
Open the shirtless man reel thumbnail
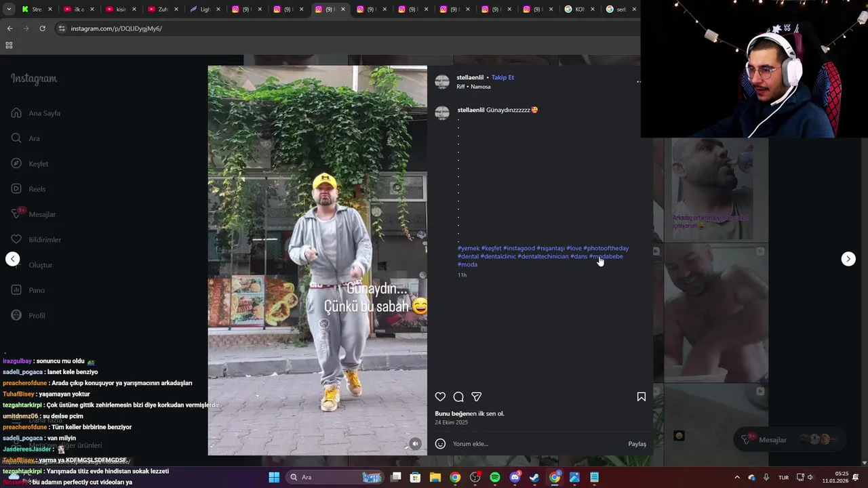tap(716, 313)
